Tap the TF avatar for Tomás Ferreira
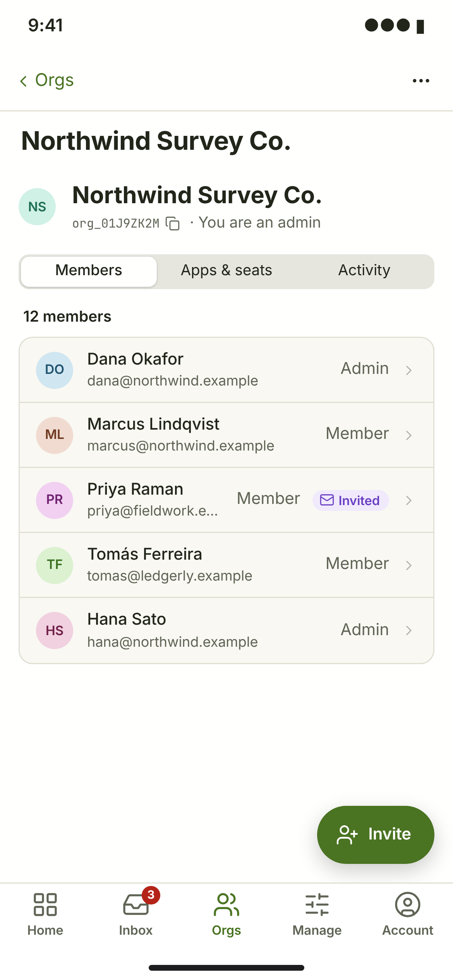This screenshot has width=453, height=980. point(55,565)
